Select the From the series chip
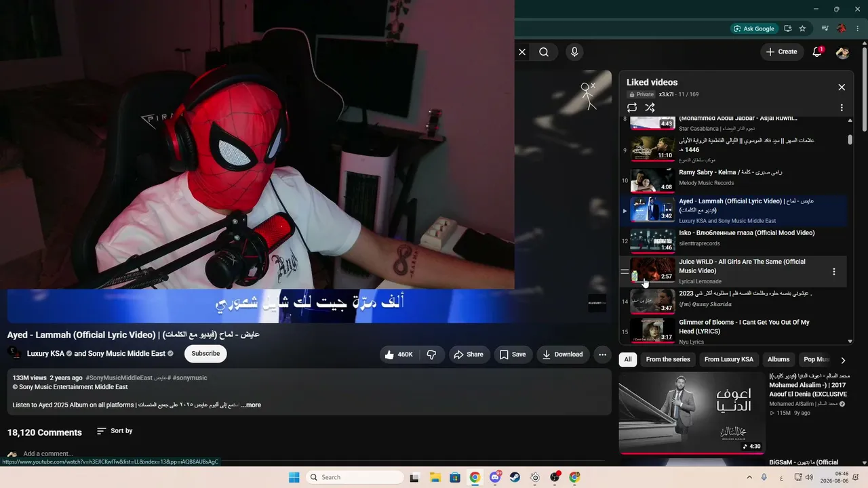 click(x=668, y=359)
